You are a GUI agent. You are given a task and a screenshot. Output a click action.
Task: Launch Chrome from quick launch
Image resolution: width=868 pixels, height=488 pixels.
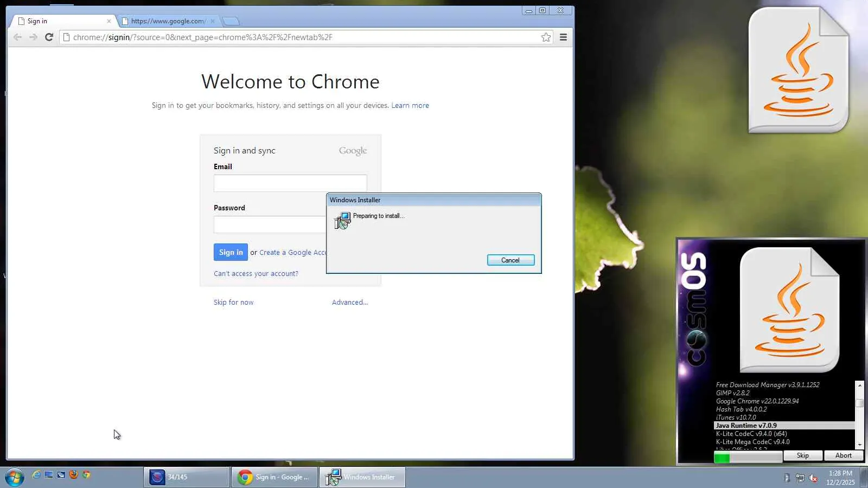click(86, 475)
